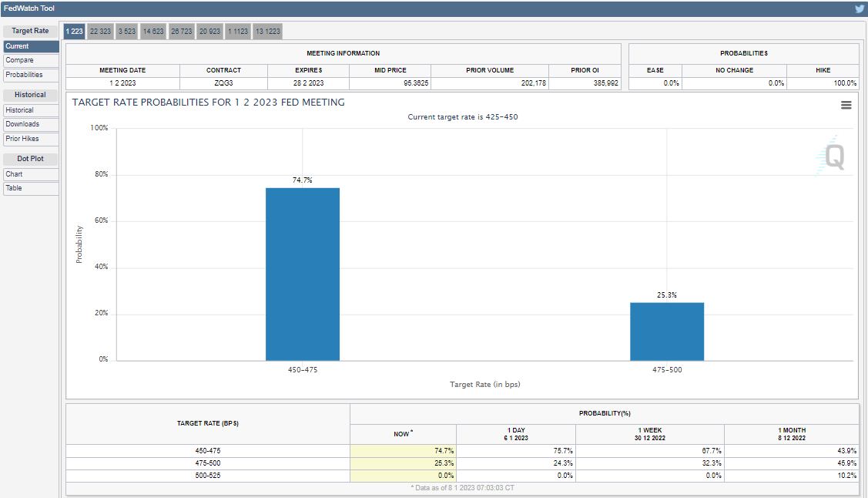Select the 26 7 23 meeting tab
The image size is (868, 498).
181,32
